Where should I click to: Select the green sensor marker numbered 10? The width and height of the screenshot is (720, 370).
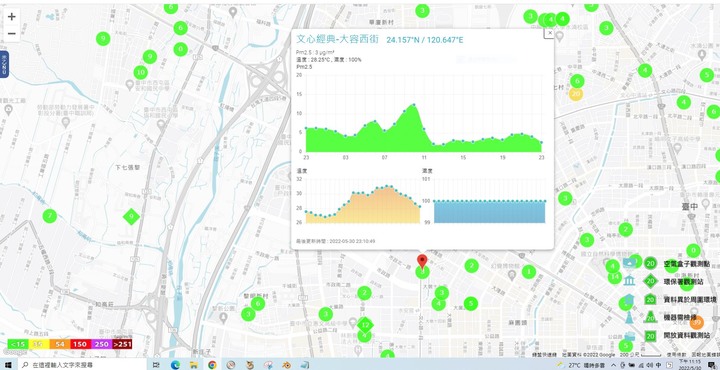pyautogui.click(x=141, y=73)
